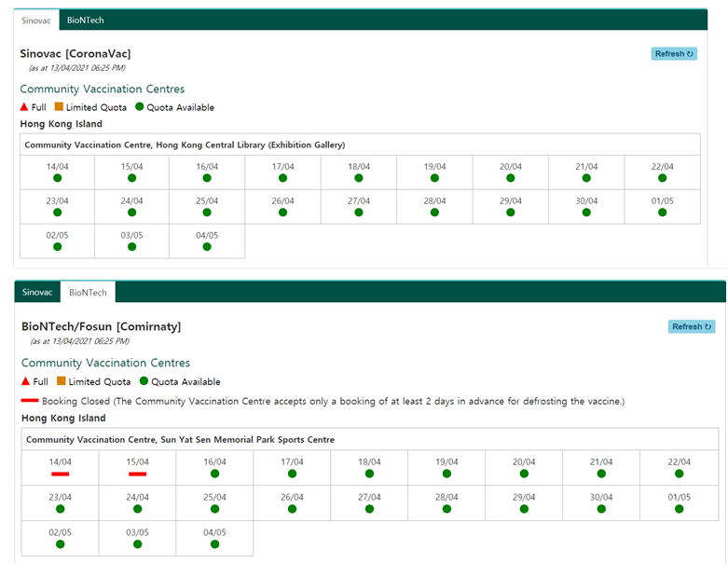Viewport: 728px width, 564px height.
Task: Click green dot under 23/04 at Central Library
Action: pos(57,213)
